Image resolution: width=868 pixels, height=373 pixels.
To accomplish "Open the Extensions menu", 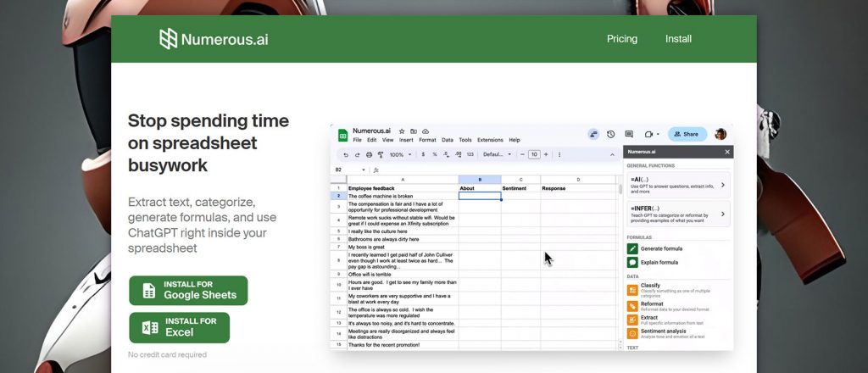I will pos(490,140).
